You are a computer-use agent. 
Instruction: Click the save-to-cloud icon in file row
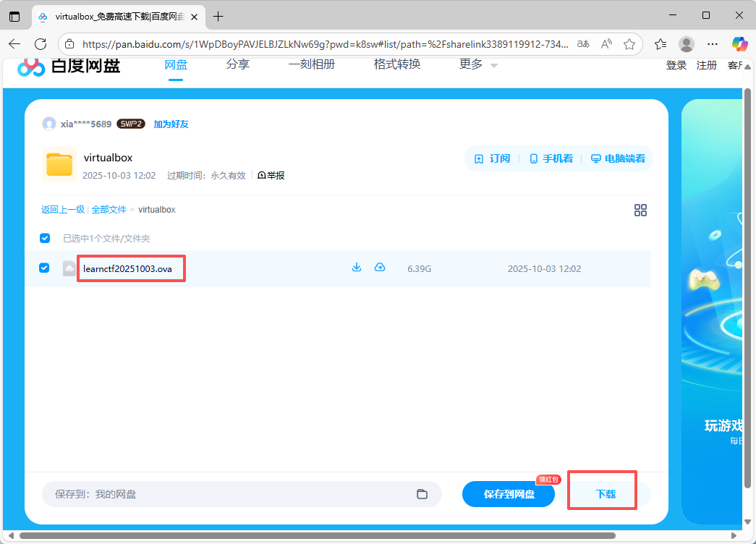(x=380, y=268)
